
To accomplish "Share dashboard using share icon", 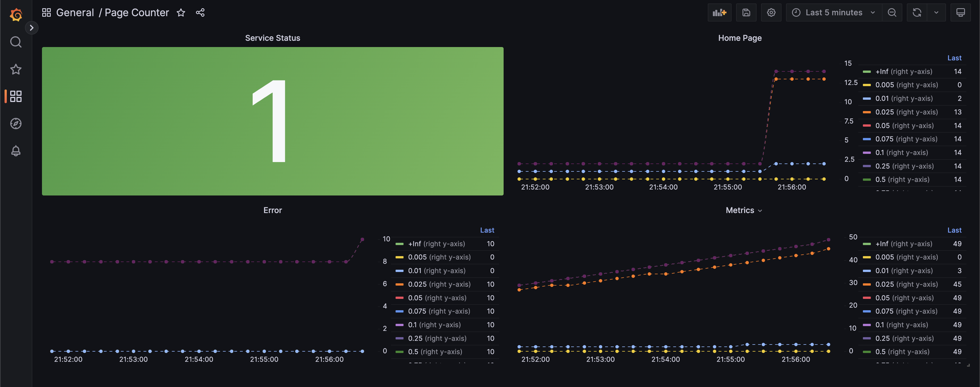I will point(200,12).
